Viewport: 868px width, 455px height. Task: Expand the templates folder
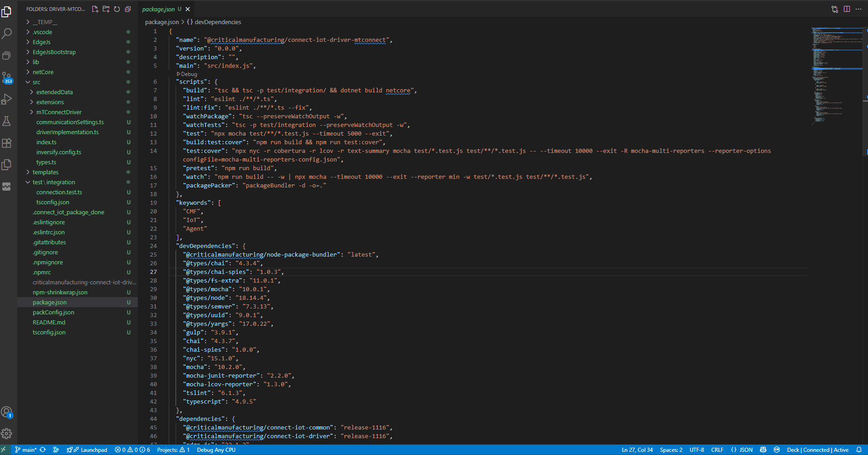click(77, 172)
